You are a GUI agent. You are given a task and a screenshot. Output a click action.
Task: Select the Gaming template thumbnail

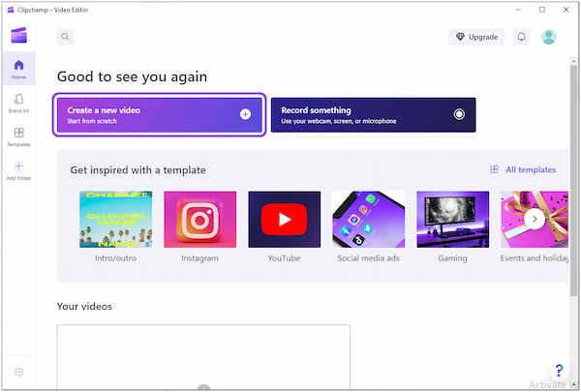pyautogui.click(x=453, y=220)
